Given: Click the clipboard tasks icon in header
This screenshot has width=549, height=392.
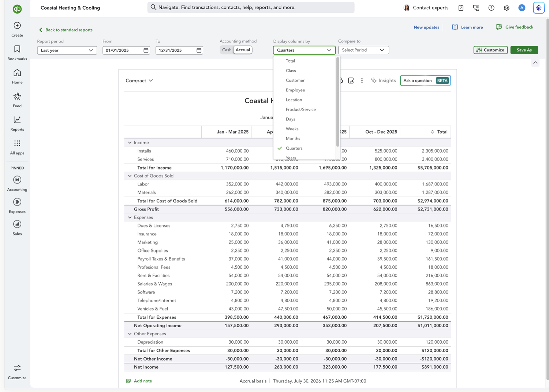Looking at the screenshot, I should click(x=461, y=8).
